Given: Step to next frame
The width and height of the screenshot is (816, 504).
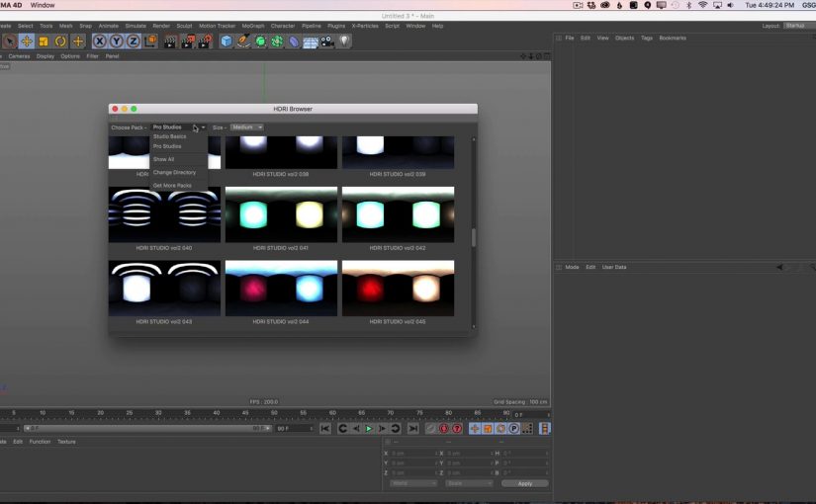Looking at the screenshot, I should (382, 429).
